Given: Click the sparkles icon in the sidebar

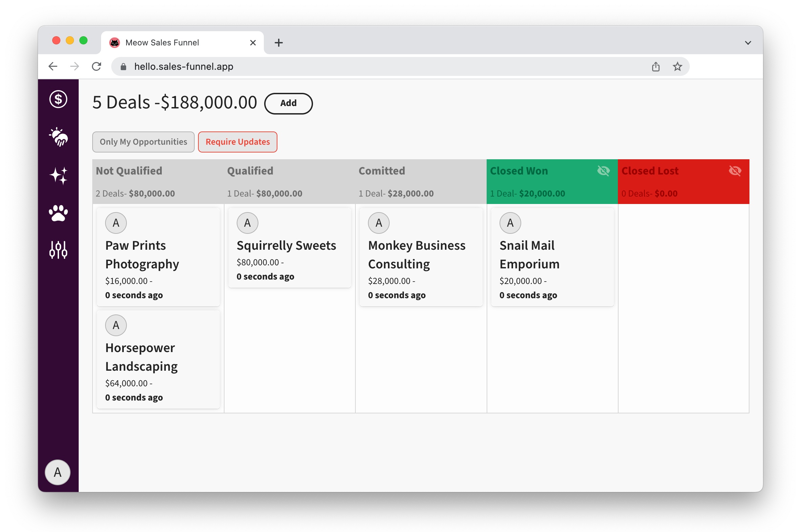Looking at the screenshot, I should 58,176.
